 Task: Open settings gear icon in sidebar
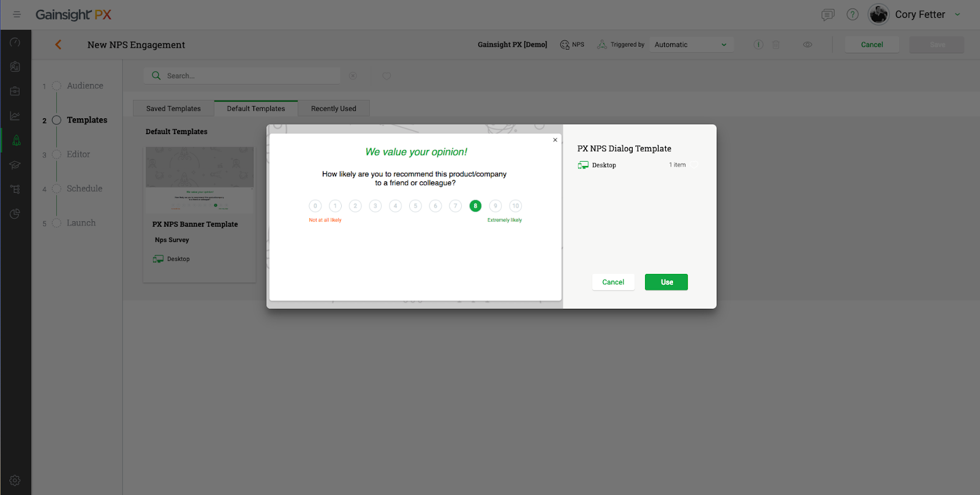(15, 480)
